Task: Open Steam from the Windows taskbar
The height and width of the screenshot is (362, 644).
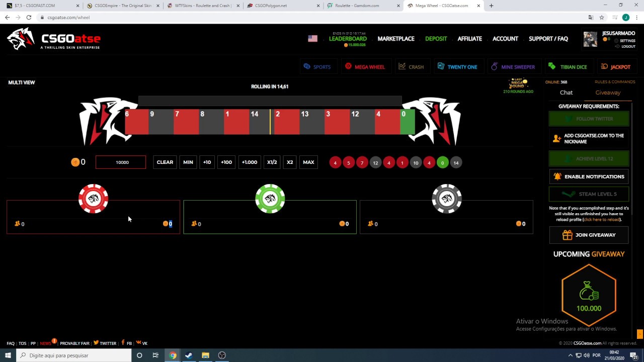Action: pos(189,355)
